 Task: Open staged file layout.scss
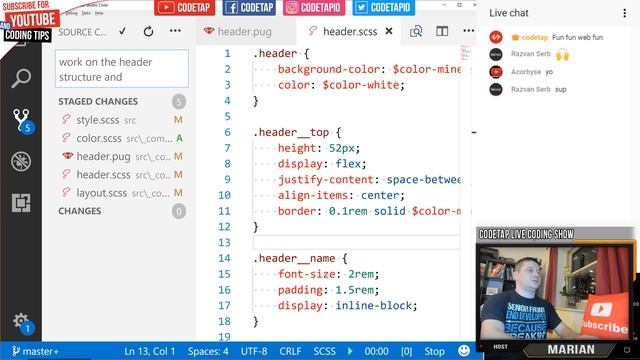coord(122,193)
